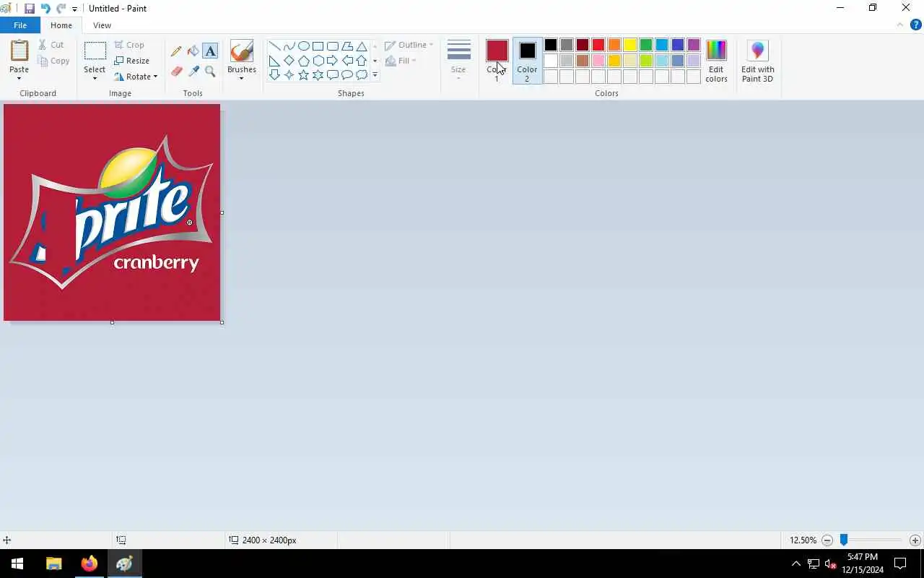Select the Magnifier tool
The width and height of the screenshot is (924, 578).
coord(210,72)
